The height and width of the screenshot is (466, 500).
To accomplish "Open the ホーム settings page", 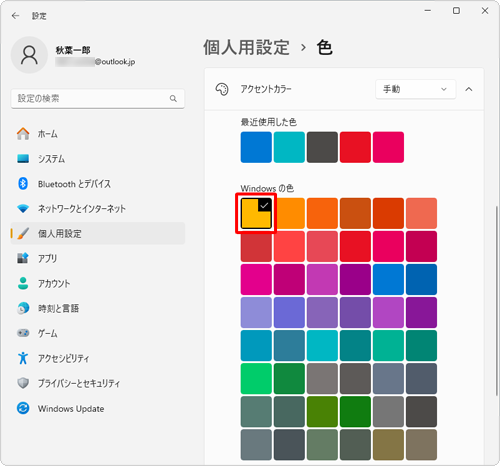I will (x=98, y=134).
